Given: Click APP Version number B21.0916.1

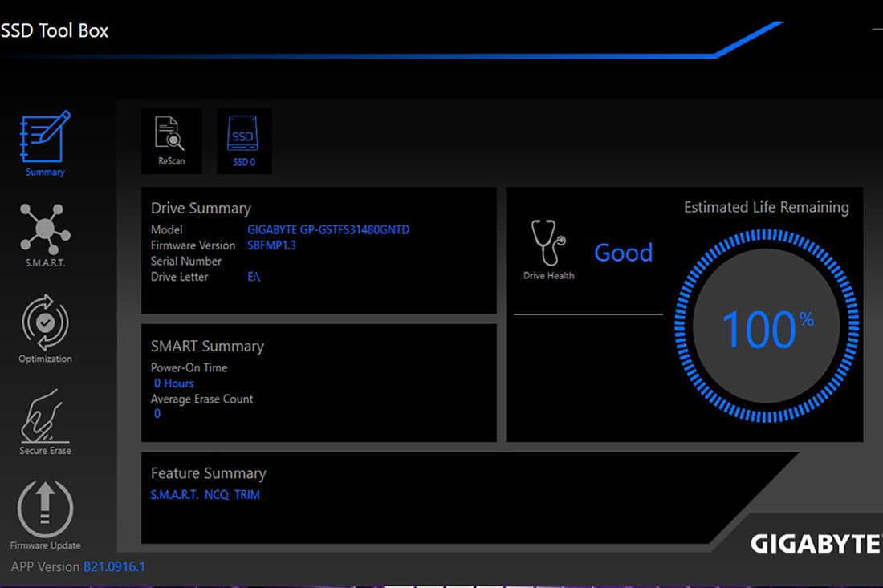Looking at the screenshot, I should (x=114, y=566).
